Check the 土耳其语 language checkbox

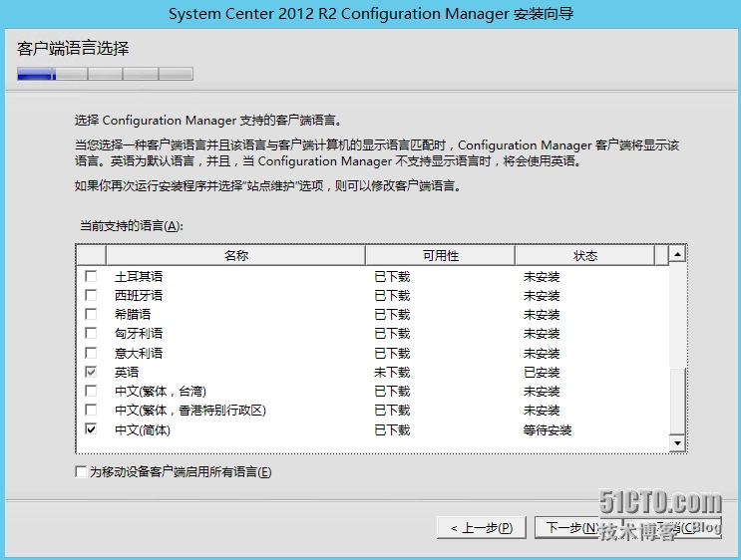click(91, 276)
